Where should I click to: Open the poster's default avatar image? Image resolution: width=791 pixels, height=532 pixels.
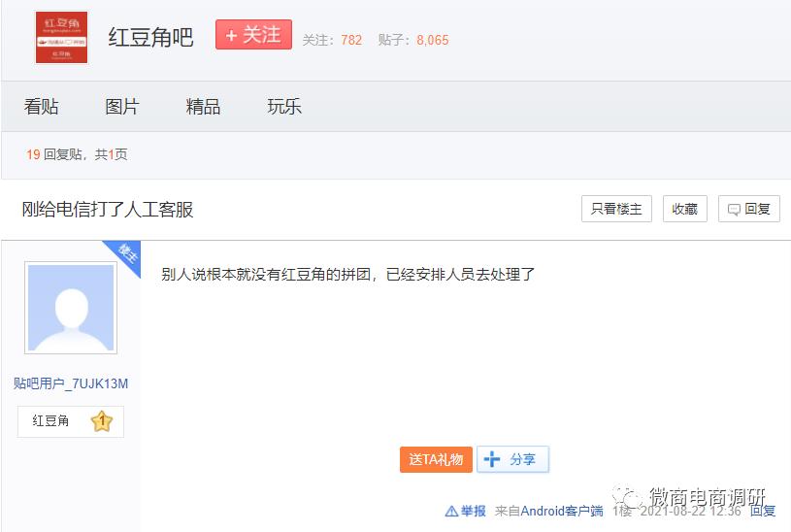click(71, 308)
